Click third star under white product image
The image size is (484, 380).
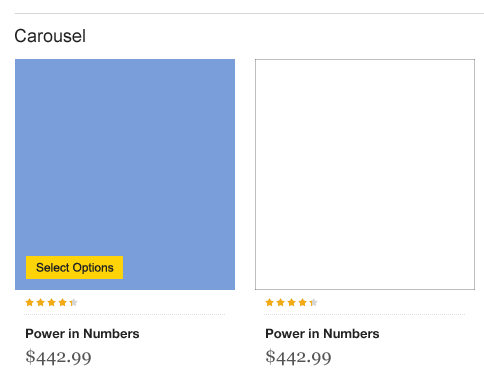[292, 302]
